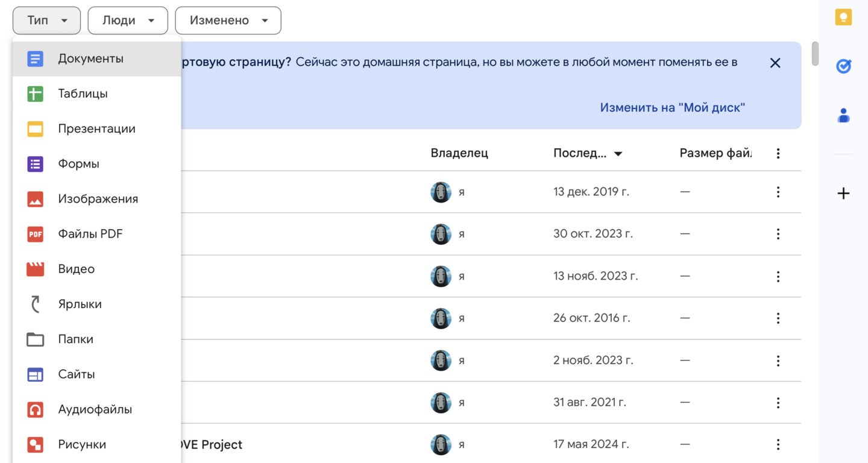868x463 pixels.
Task: Open Google Tasks side panel
Action: pyautogui.click(x=843, y=66)
